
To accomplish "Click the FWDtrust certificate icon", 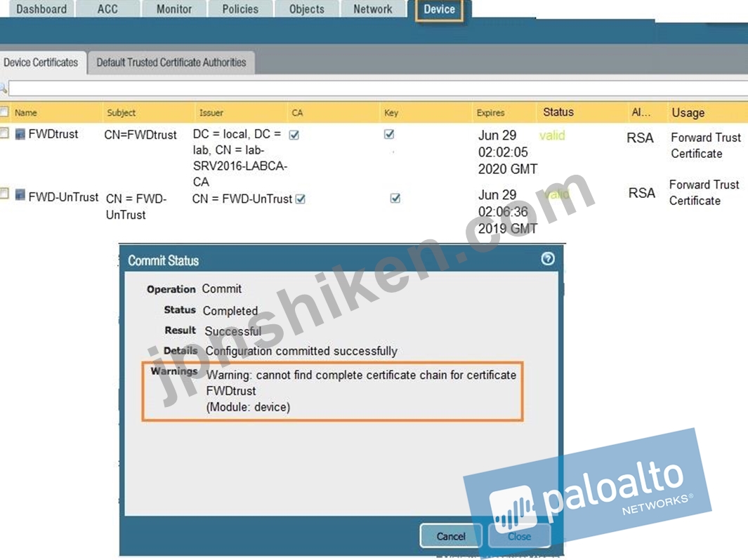I will pos(20,134).
